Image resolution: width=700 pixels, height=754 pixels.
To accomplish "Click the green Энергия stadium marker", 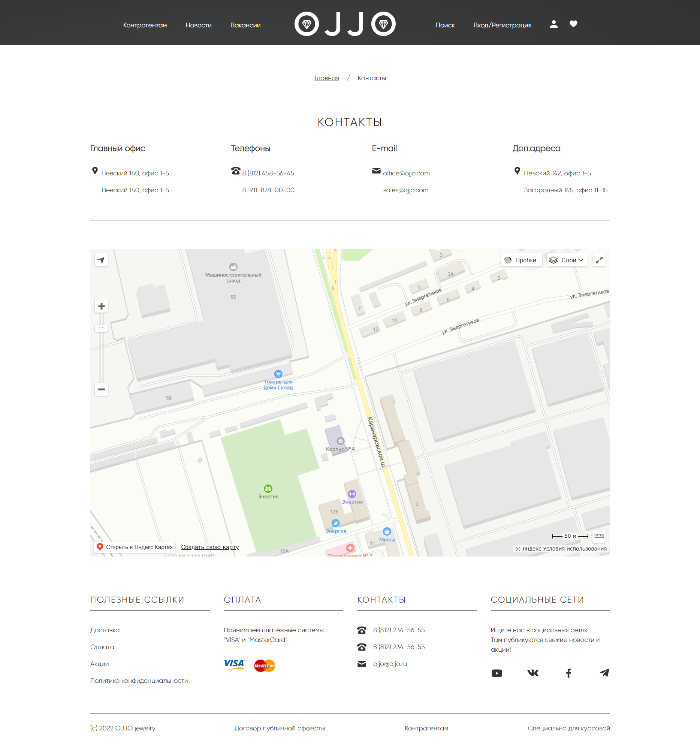I will tap(268, 488).
